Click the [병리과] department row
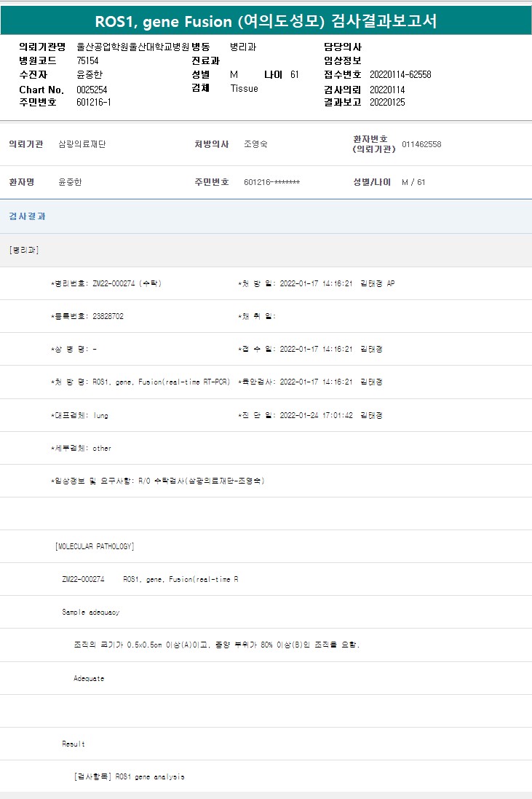This screenshot has height=799, width=532. tap(24, 250)
